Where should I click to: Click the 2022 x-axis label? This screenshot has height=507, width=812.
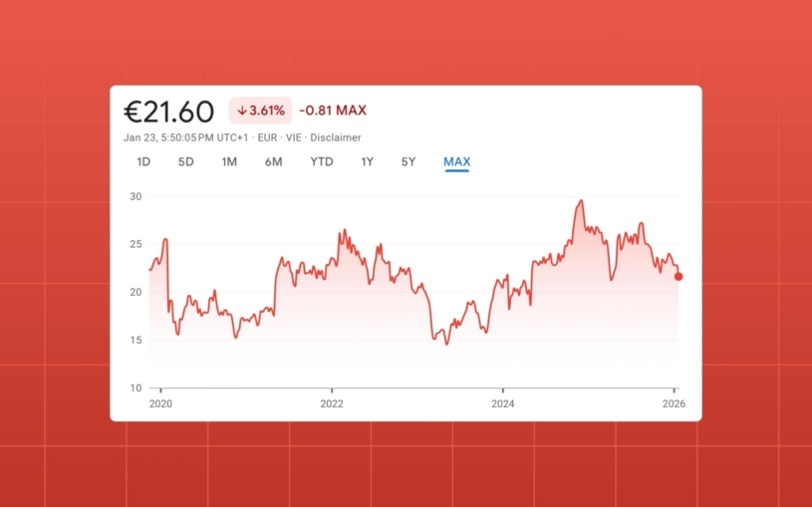tap(332, 403)
